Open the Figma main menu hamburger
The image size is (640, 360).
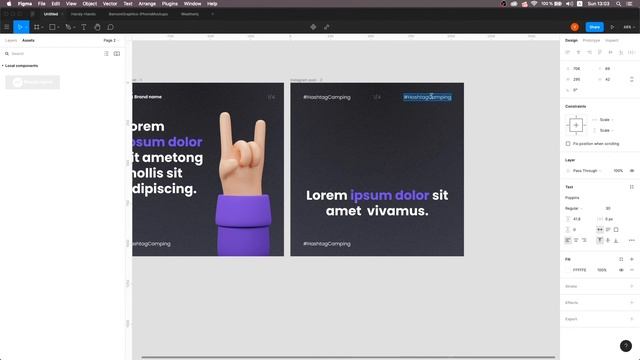point(7,27)
